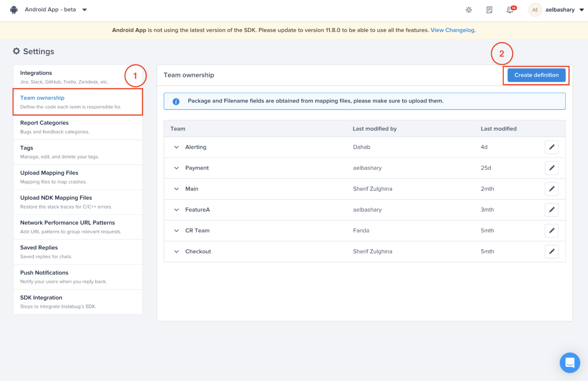Click the sparkle icon in top bar
588x381 pixels.
click(468, 10)
